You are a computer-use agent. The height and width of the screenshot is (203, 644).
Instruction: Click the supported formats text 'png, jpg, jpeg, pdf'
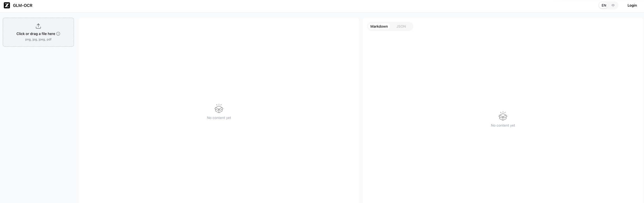[38, 39]
